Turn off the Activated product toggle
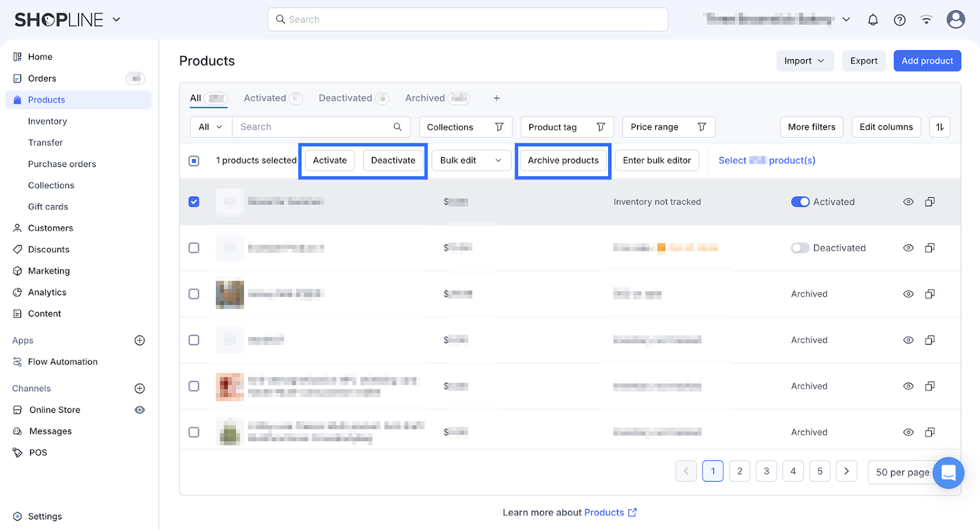 pyautogui.click(x=800, y=202)
